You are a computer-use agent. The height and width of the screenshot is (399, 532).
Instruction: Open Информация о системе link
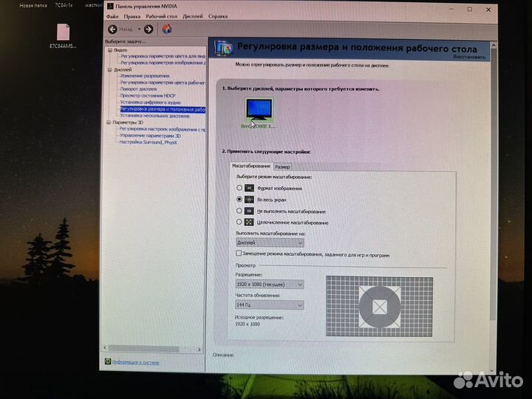136,362
